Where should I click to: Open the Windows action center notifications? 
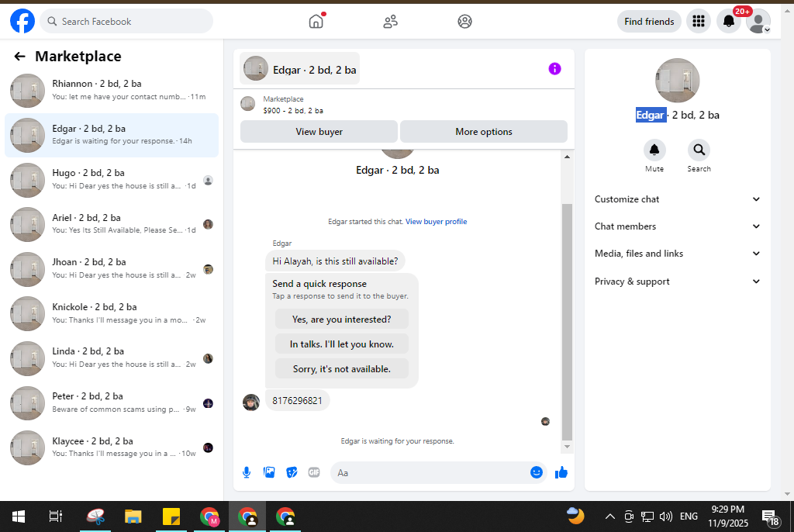(x=771, y=518)
